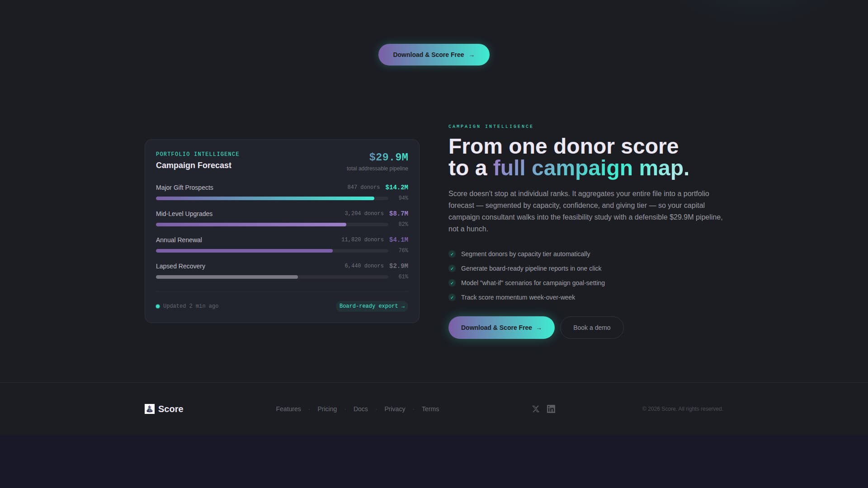This screenshot has width=868, height=488.
Task: Click the 61% confidence figure
Action: tap(403, 277)
